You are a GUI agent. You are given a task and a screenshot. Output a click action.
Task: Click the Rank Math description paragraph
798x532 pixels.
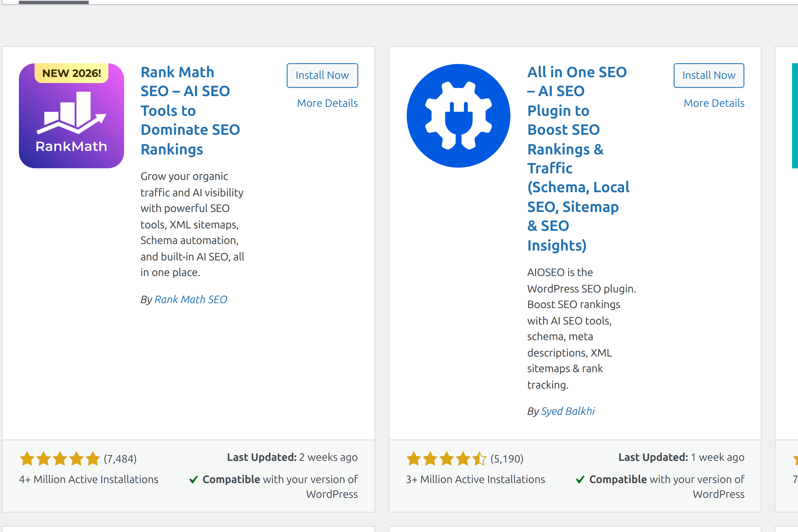(193, 224)
